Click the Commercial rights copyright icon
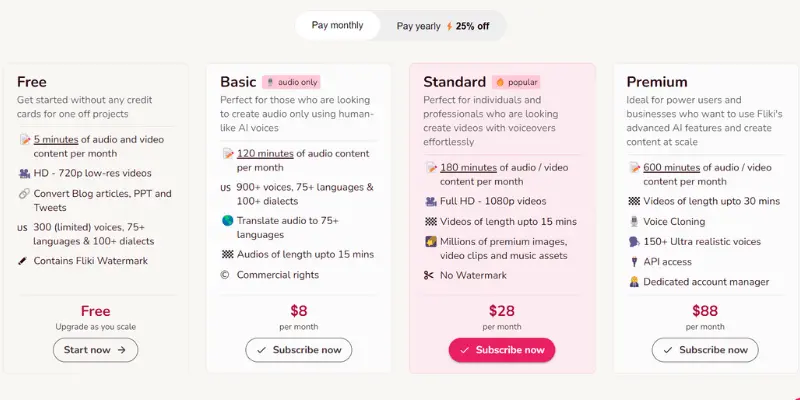Image resolution: width=800 pixels, height=400 pixels. click(x=224, y=275)
